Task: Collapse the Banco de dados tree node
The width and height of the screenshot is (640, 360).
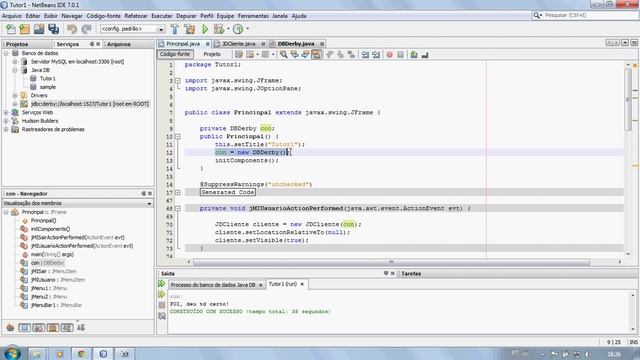Action: pyautogui.click(x=6, y=53)
